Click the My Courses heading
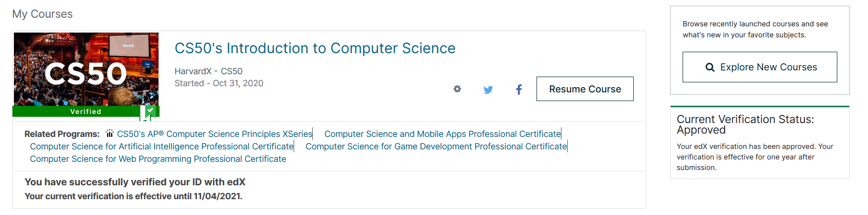Viewport: 868px width, 215px height. [43, 14]
